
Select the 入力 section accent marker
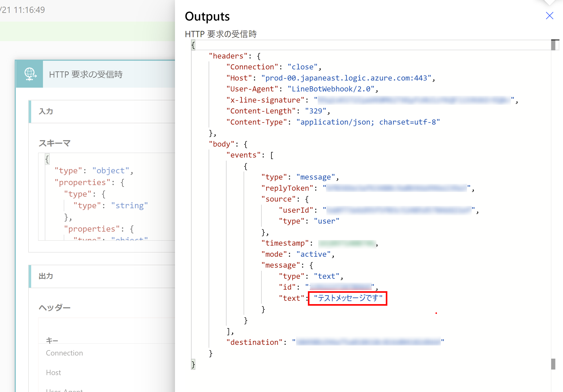[x=30, y=111]
